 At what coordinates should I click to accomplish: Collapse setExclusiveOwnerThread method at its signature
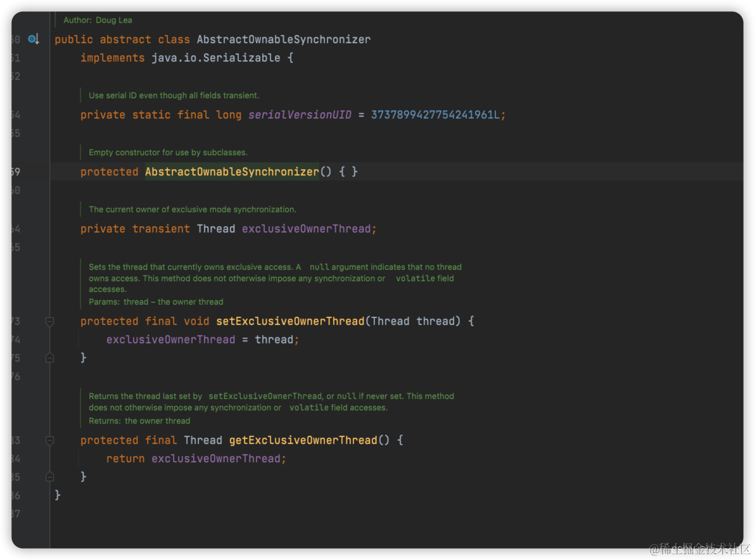pyautogui.click(x=49, y=321)
